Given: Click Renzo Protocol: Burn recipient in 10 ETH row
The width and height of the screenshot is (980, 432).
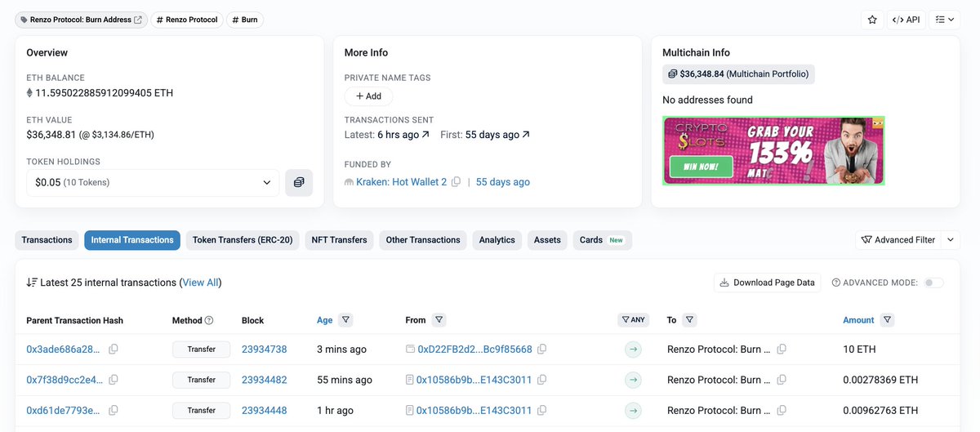Looking at the screenshot, I should tap(719, 350).
